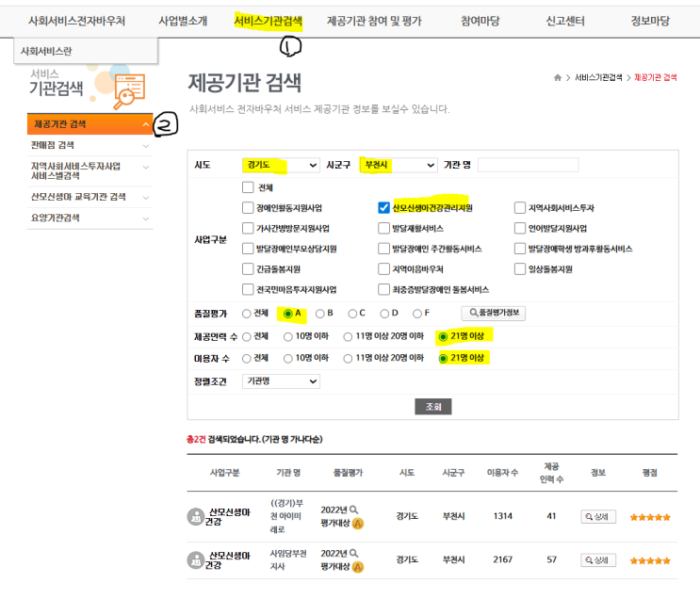This screenshot has width=700, height=599.
Task: Open 서비스기관검색 top menu
Action: [268, 21]
